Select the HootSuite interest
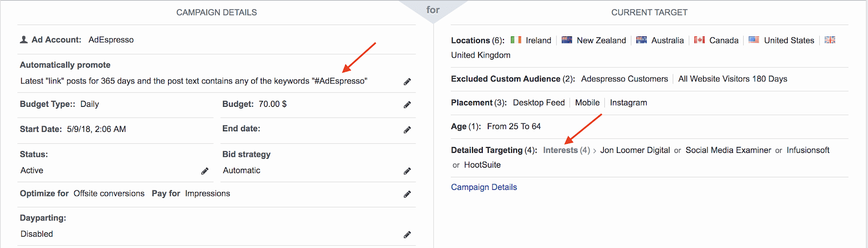Viewport: 868px width, 248px height. click(482, 165)
